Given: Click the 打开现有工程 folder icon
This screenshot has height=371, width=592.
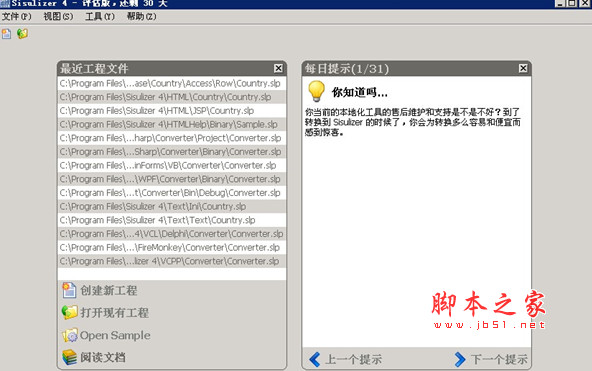Looking at the screenshot, I should [69, 313].
